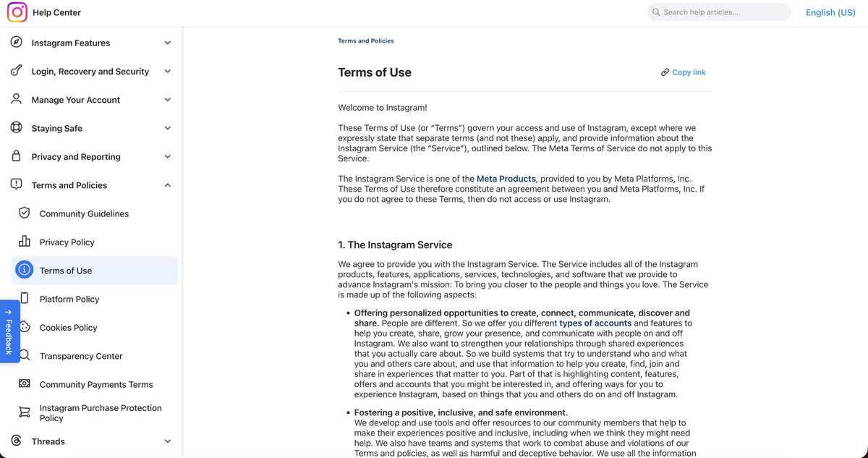This screenshot has width=868, height=458.
Task: Click the magnifier icon in the search bar
Action: [x=656, y=12]
